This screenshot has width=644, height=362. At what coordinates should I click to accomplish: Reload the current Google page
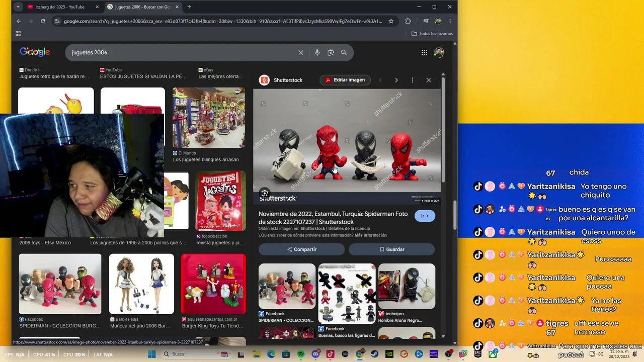pos(43,21)
